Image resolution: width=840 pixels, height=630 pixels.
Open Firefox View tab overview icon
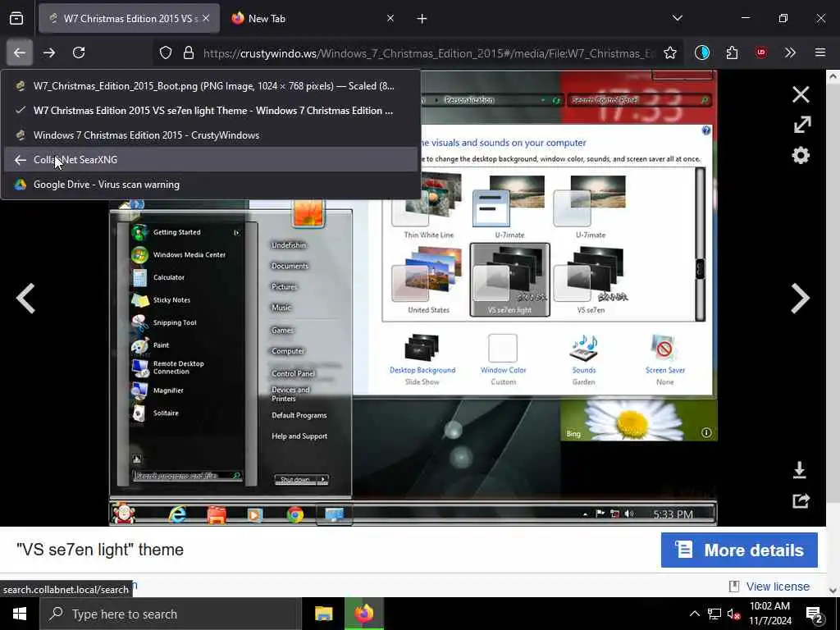coord(16,19)
